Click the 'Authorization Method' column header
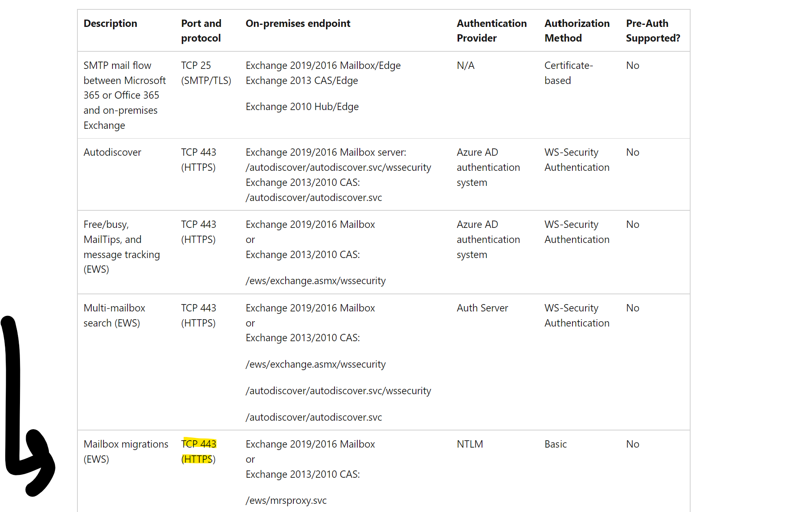This screenshot has width=812, height=512. [x=577, y=31]
